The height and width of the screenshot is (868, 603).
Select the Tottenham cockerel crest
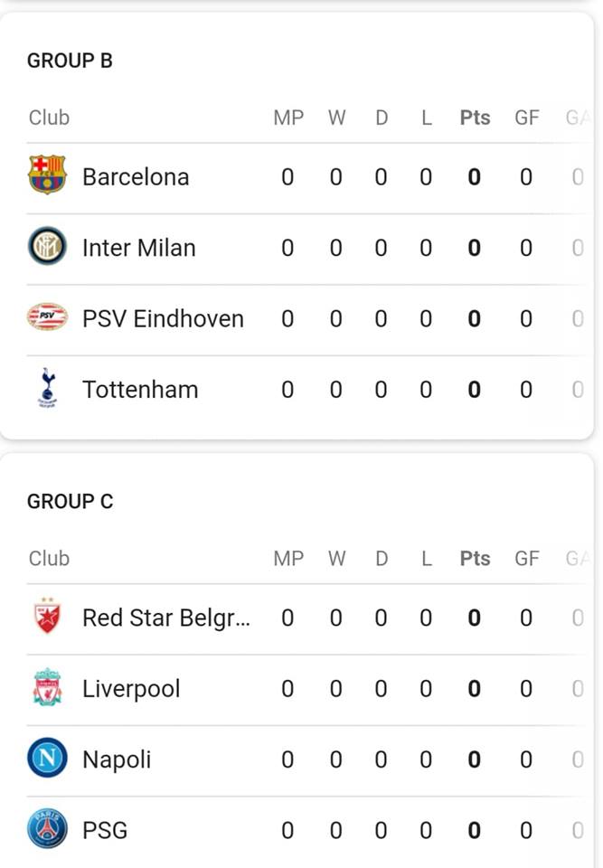47,388
